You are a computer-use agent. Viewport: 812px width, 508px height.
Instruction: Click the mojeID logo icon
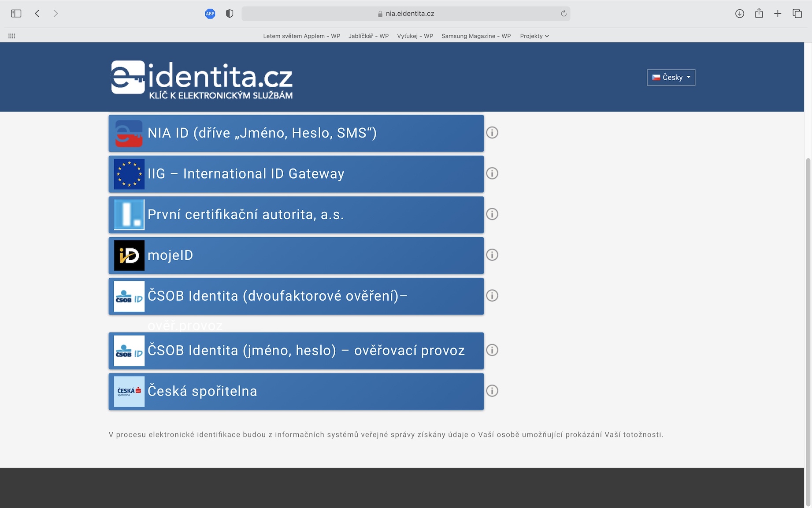[129, 255]
